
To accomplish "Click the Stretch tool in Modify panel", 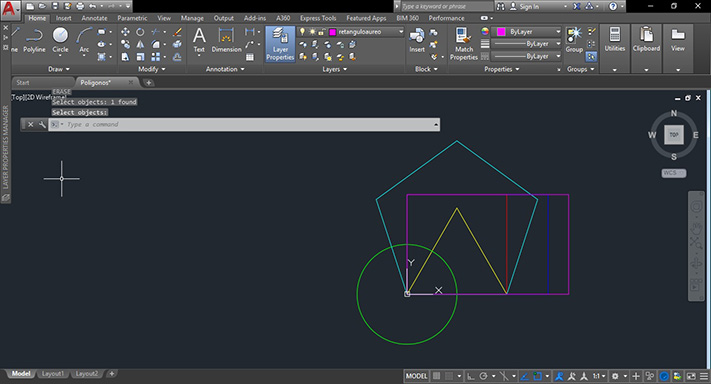I will click(x=125, y=57).
